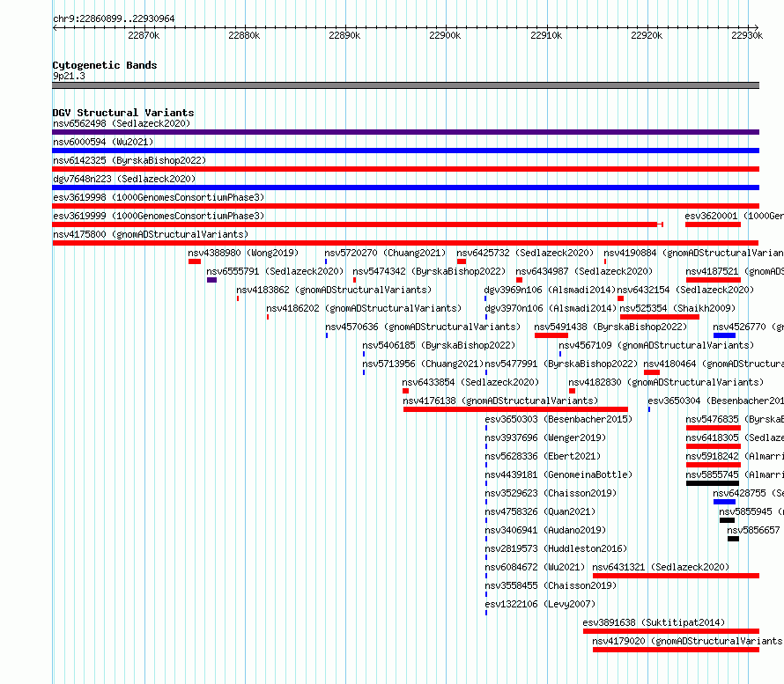
Task: Click the nsv6562498 (Sedlazeck2020) variant label
Action: [x=122, y=123]
